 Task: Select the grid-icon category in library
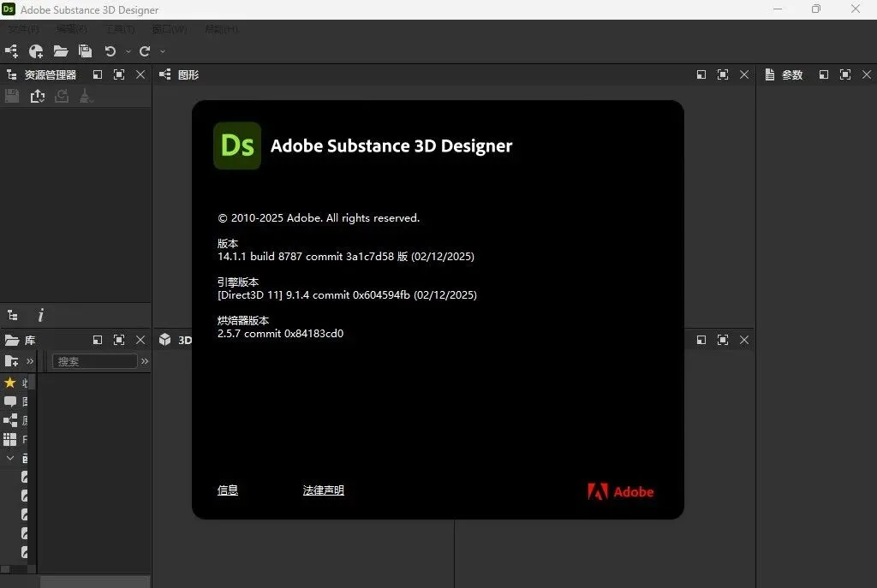(10, 439)
